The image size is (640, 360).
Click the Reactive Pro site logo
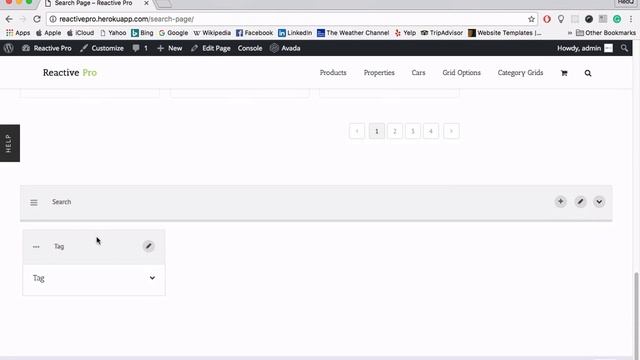[70, 73]
